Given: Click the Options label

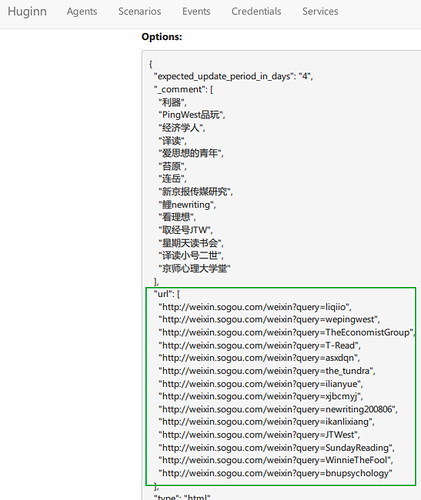Looking at the screenshot, I should pos(162,37).
